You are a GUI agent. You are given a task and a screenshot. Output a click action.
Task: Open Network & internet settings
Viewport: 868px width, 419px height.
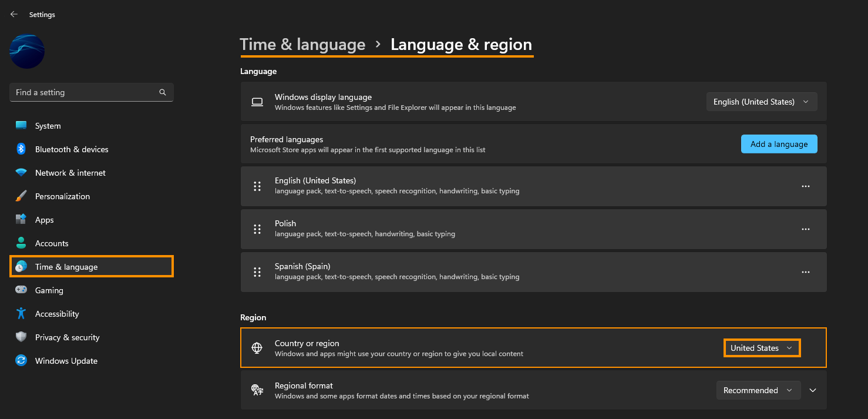92,173
